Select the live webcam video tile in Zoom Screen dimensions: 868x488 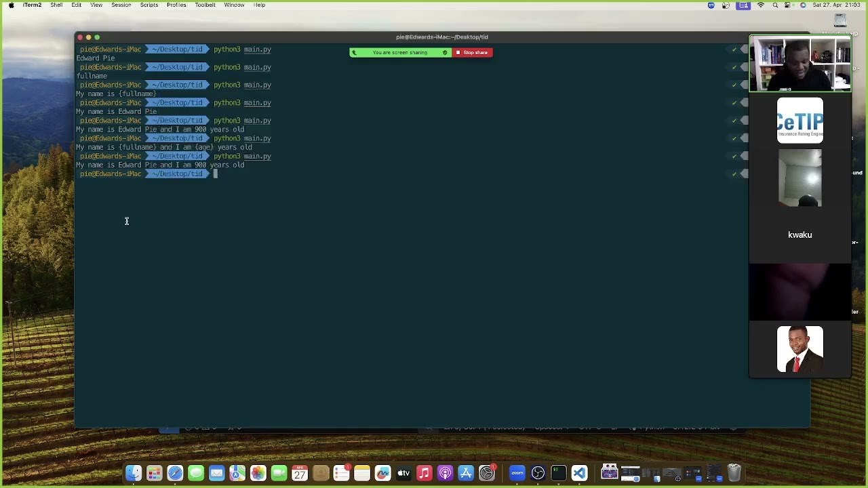(800, 64)
